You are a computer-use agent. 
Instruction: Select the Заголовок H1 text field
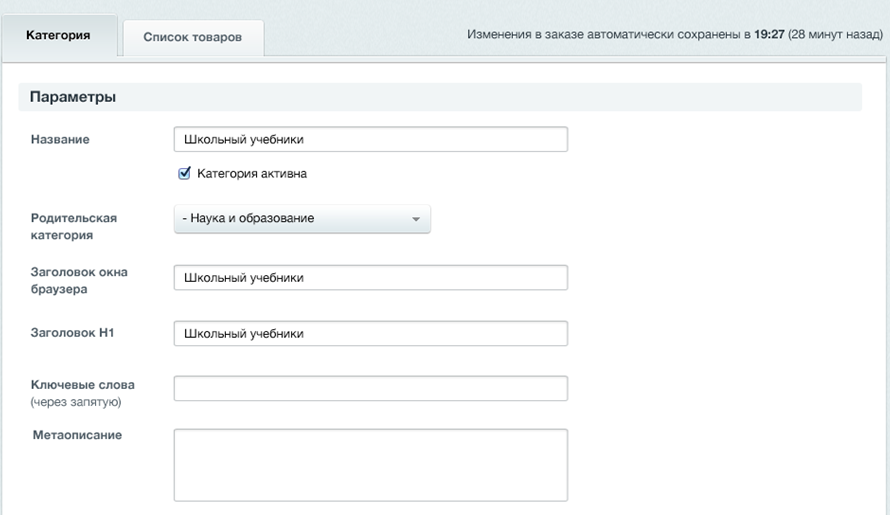pos(370,333)
